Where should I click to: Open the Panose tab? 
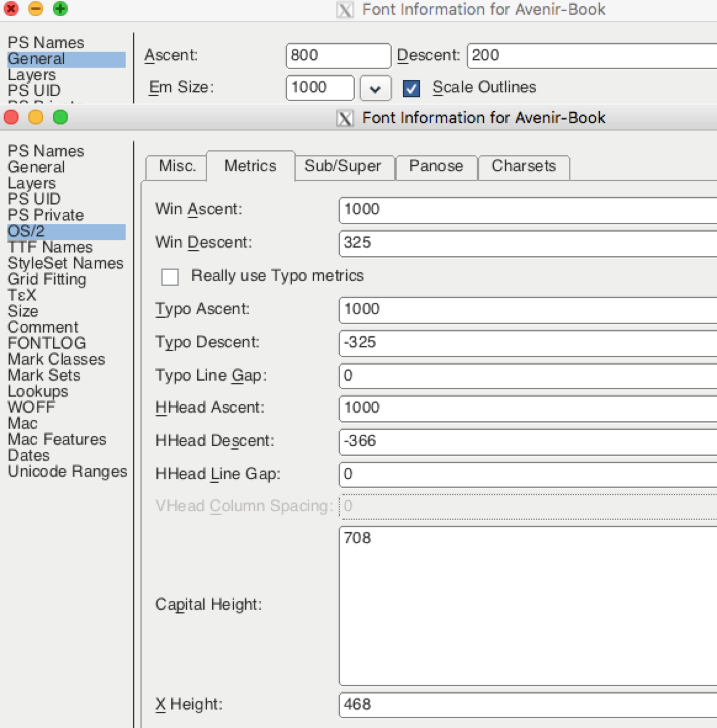click(x=436, y=167)
